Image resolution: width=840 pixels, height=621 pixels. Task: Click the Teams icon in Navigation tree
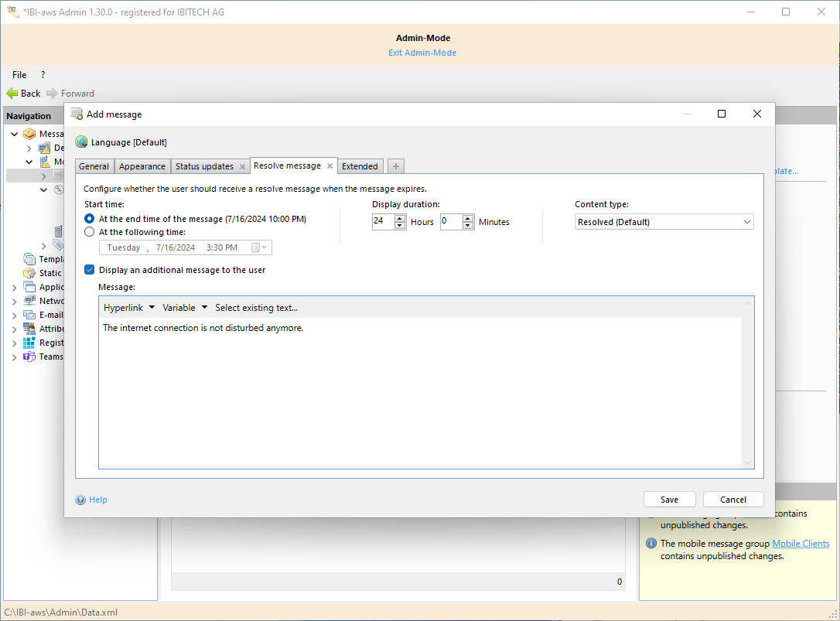[x=29, y=357]
